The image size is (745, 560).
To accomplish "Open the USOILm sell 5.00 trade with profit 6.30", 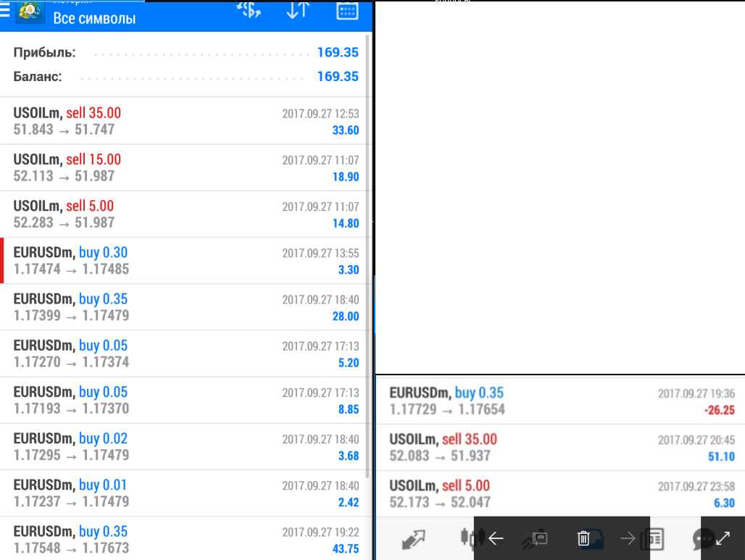I will coord(560,493).
